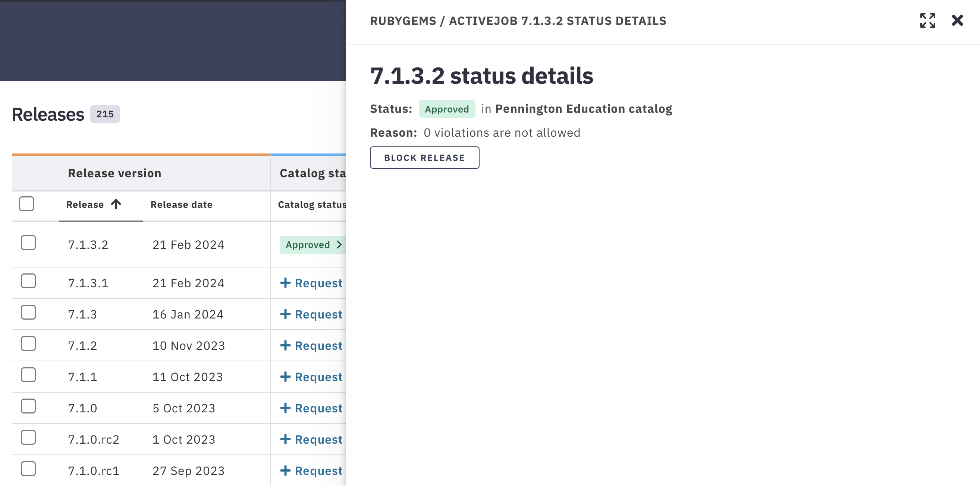The height and width of the screenshot is (485, 980).
Task: Click the Block Release button
Action: (x=424, y=157)
